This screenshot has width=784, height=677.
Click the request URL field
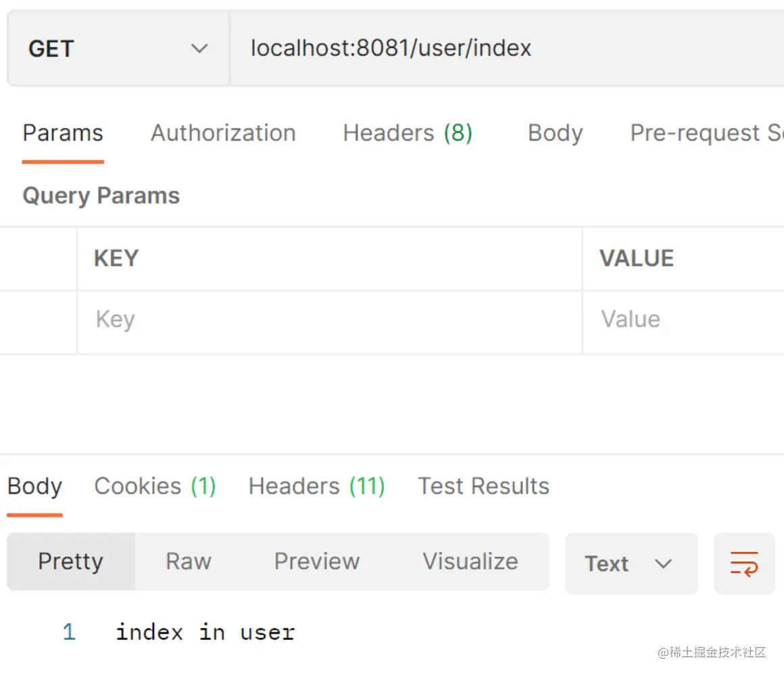coord(507,49)
